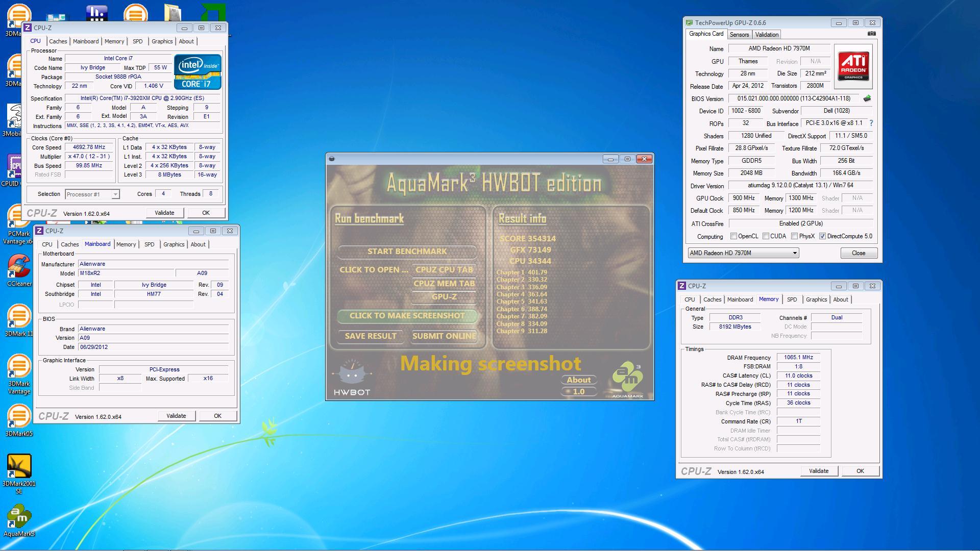Click START BENCHMARK in AquaMark
The height and width of the screenshot is (551, 980).
(x=407, y=251)
